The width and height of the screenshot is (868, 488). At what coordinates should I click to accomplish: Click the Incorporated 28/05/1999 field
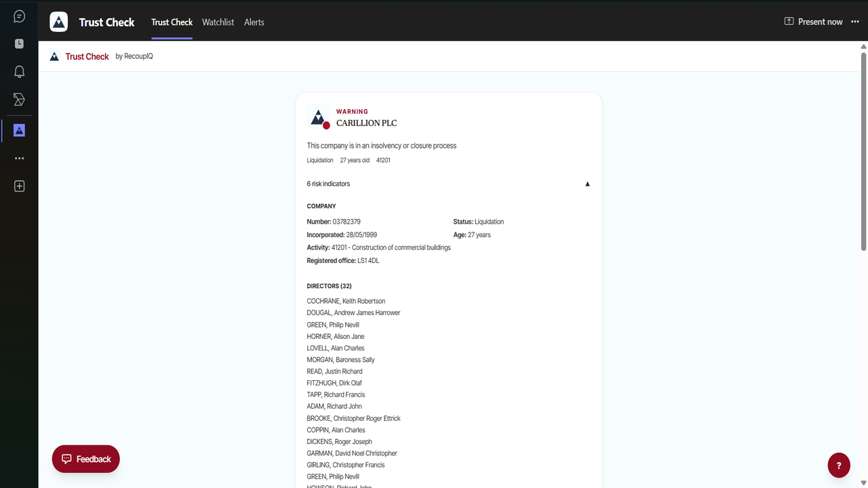tap(342, 235)
